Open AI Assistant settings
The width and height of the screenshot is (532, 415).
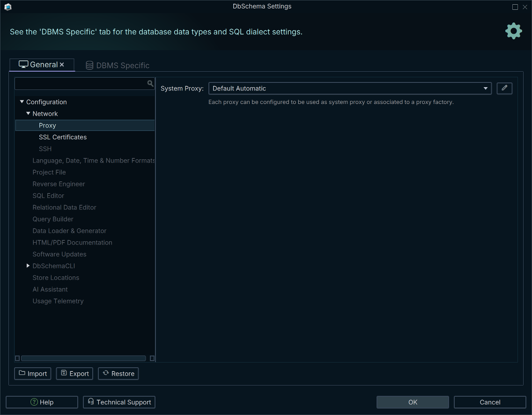click(50, 289)
